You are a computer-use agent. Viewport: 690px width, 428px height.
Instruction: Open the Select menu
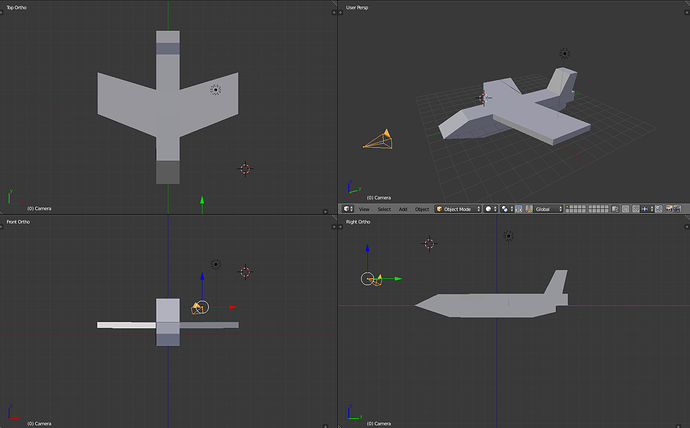pyautogui.click(x=384, y=209)
